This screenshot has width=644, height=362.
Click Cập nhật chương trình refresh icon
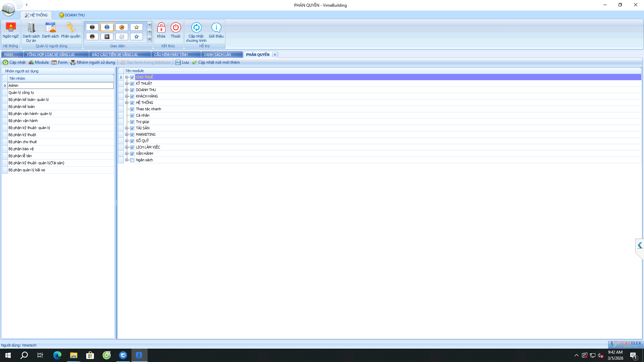pos(196,27)
